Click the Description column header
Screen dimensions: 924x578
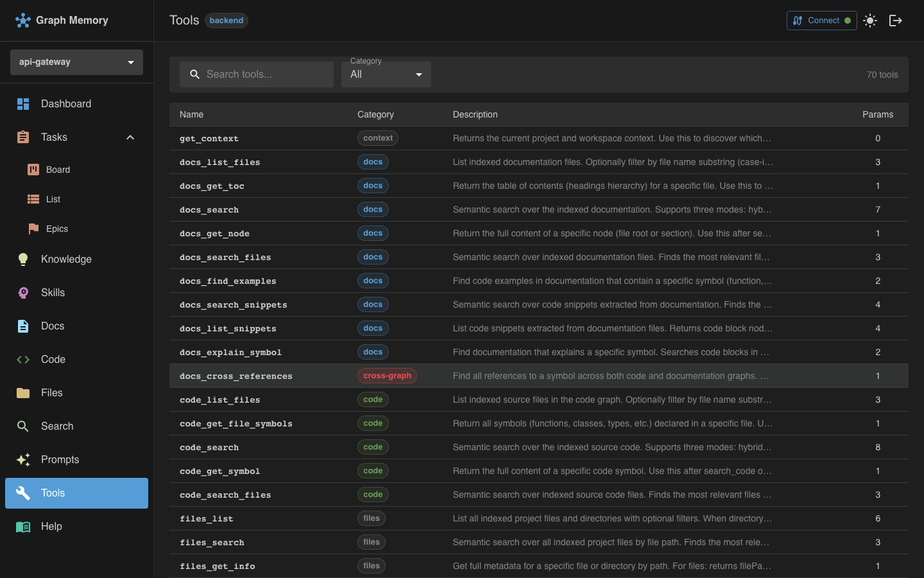point(475,114)
